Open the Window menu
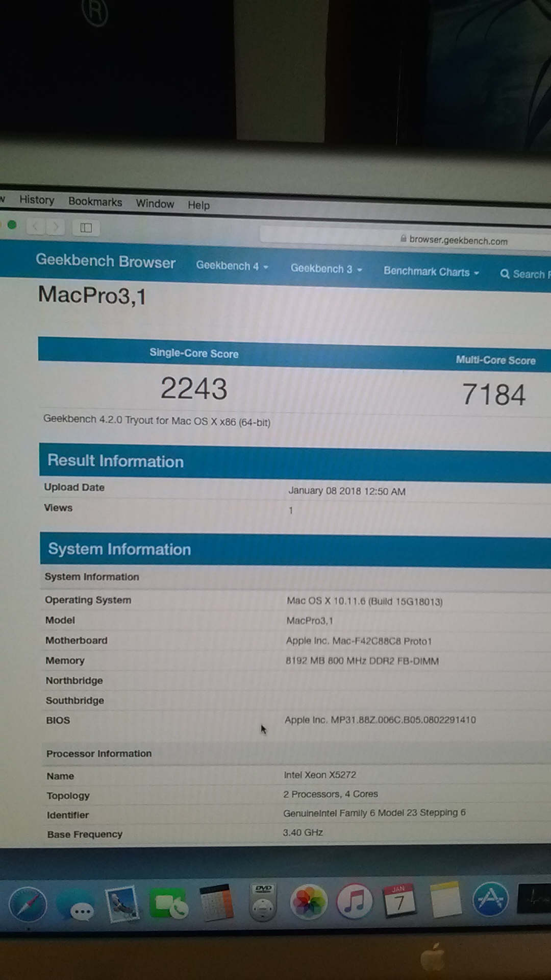Viewport: 551px width, 980px height. point(155,204)
